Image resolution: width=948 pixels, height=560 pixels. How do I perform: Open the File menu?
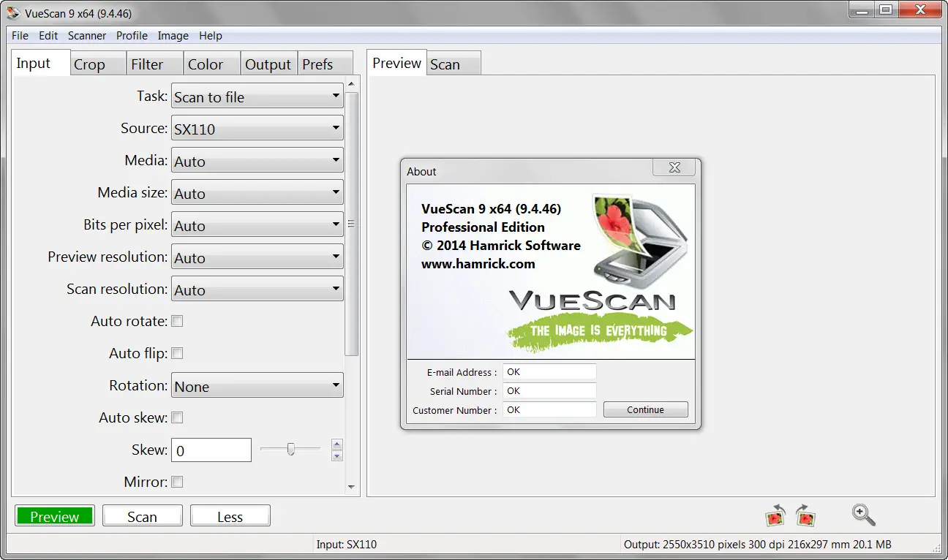[x=20, y=35]
